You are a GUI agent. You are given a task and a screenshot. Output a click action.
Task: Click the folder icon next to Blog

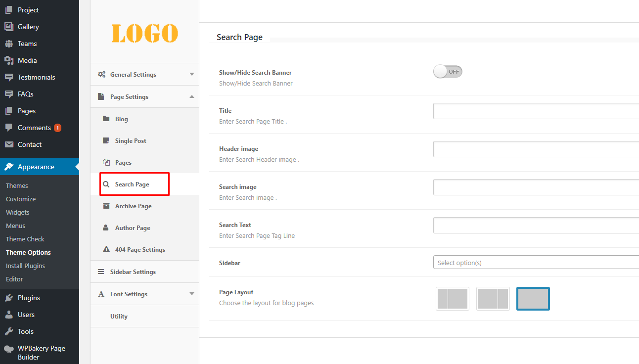point(106,119)
